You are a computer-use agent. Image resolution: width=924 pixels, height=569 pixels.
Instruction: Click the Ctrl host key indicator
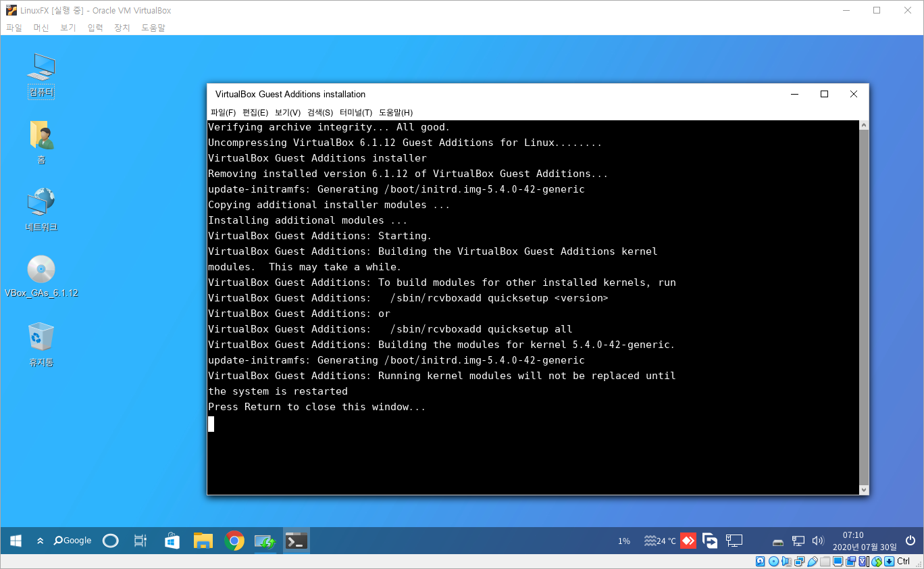[x=904, y=562]
